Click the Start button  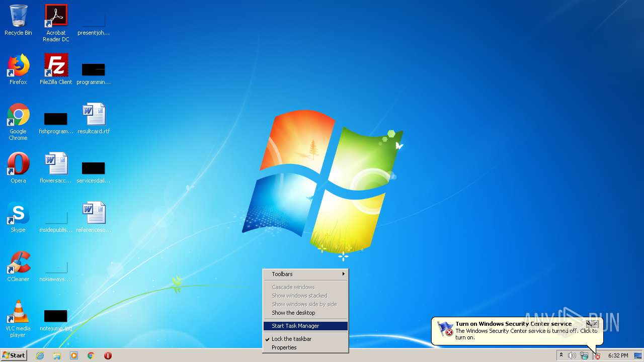[x=14, y=355]
